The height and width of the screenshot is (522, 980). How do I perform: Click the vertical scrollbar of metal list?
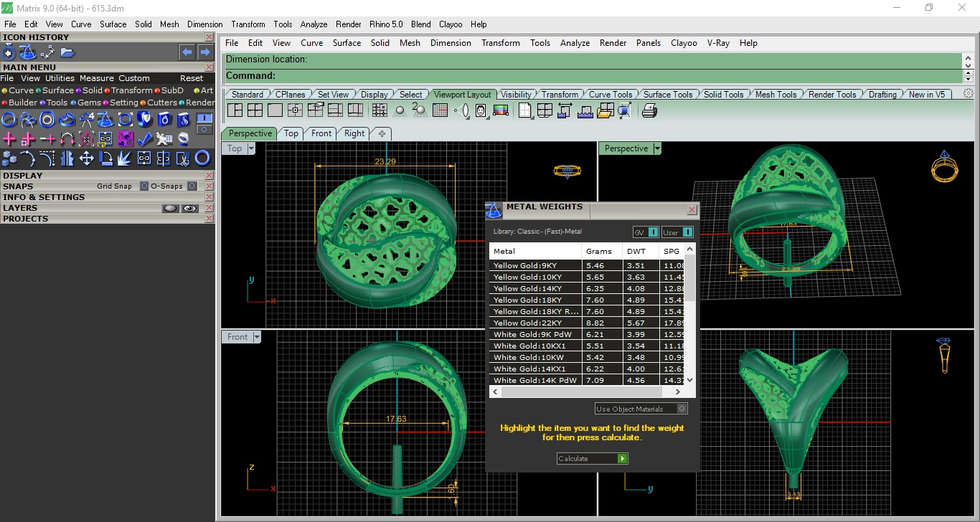pos(690,314)
